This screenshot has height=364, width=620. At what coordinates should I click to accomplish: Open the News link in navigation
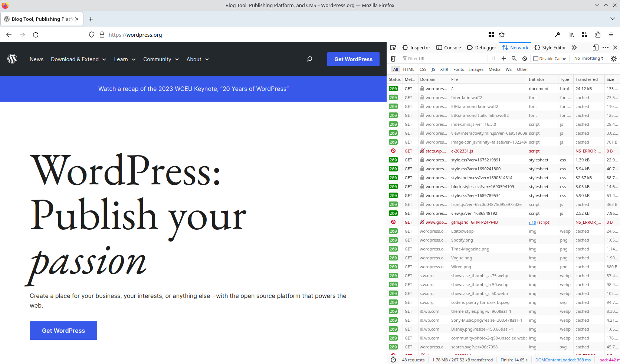tap(36, 59)
